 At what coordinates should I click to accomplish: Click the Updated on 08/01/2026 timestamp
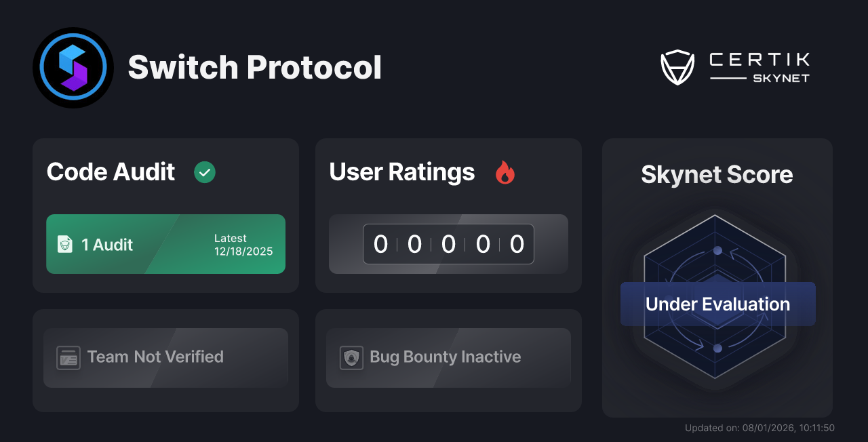click(x=759, y=428)
